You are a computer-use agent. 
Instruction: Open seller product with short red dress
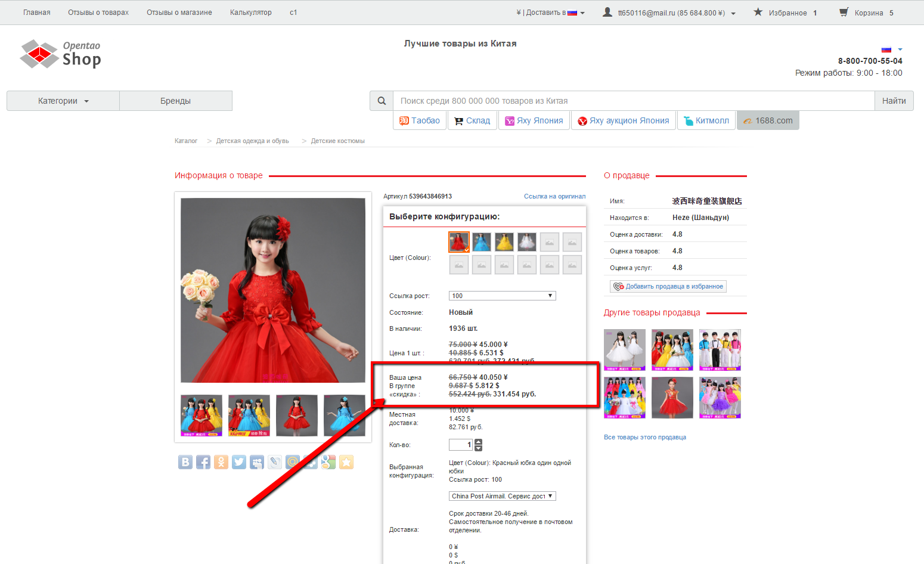click(672, 398)
